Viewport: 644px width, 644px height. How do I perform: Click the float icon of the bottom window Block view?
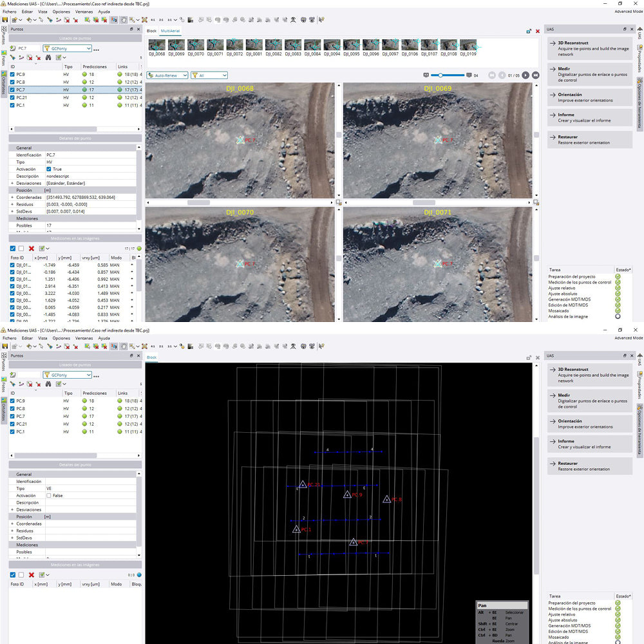point(529,357)
